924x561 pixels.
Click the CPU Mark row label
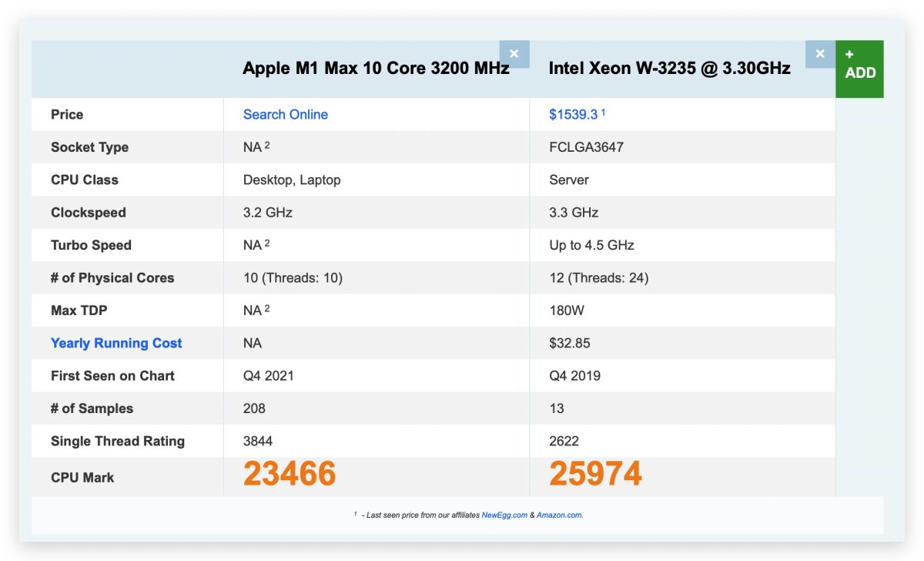(82, 477)
